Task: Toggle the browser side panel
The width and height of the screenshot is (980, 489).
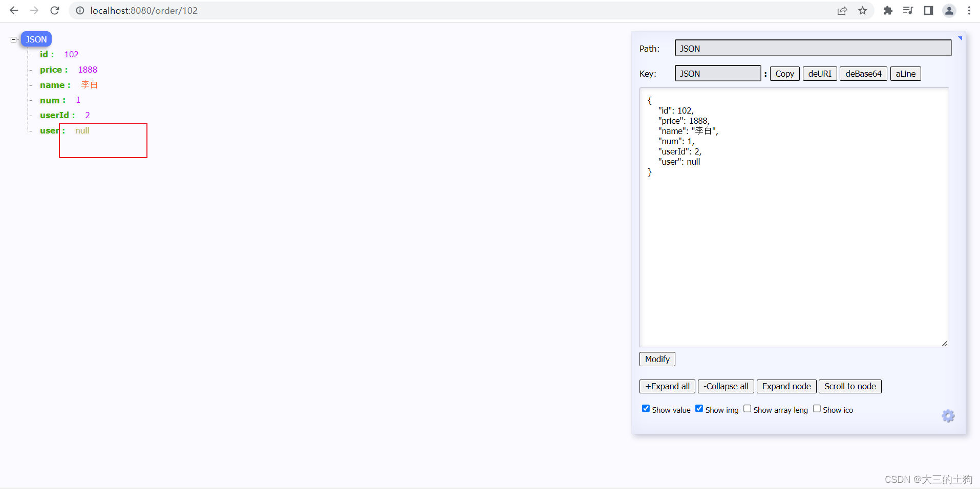Action: tap(928, 10)
